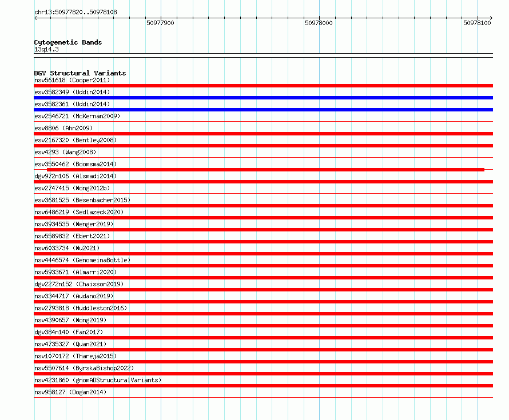Select the nsv4735327 (Quan2021) label
Screen dimensions: 509x420
(x=70, y=344)
